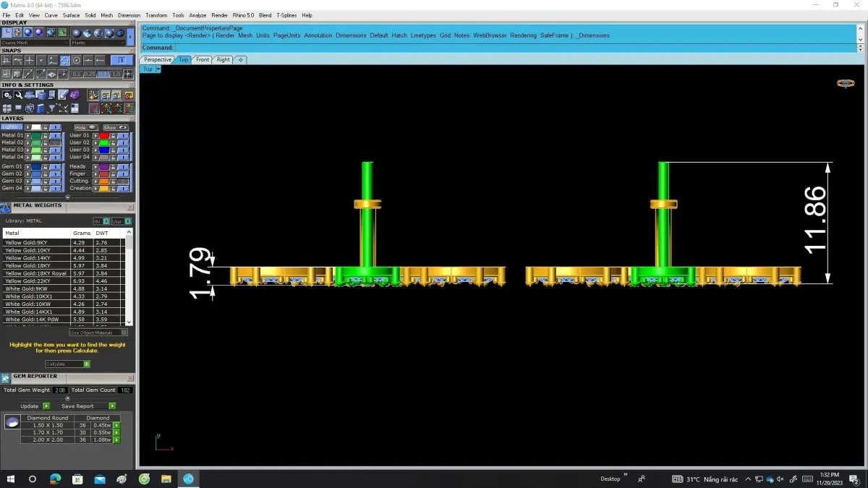Click the first grid/axes display icon

[7, 32]
